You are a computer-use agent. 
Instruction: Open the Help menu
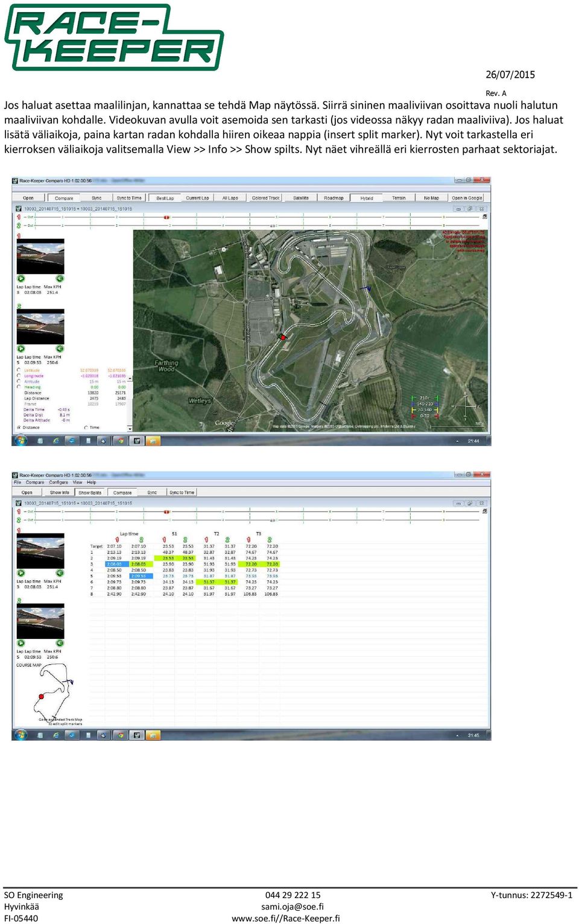92,482
